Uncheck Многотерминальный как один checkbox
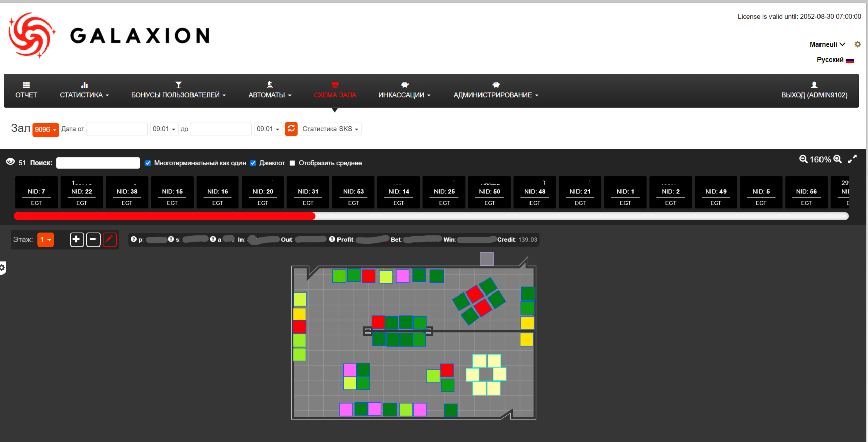 (148, 163)
